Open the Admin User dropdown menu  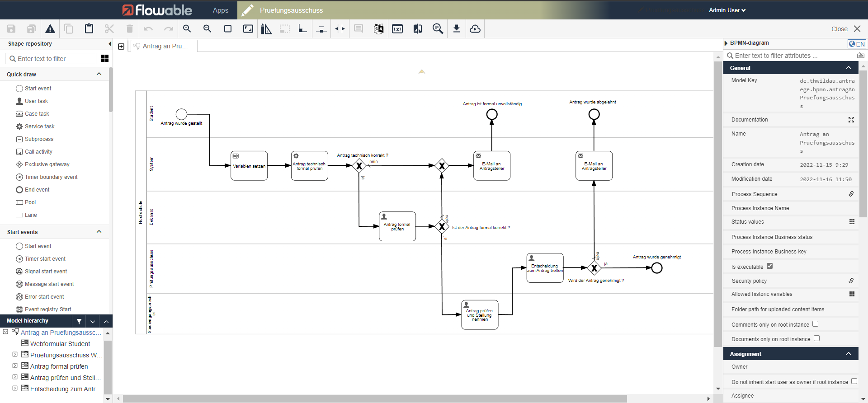coord(727,10)
